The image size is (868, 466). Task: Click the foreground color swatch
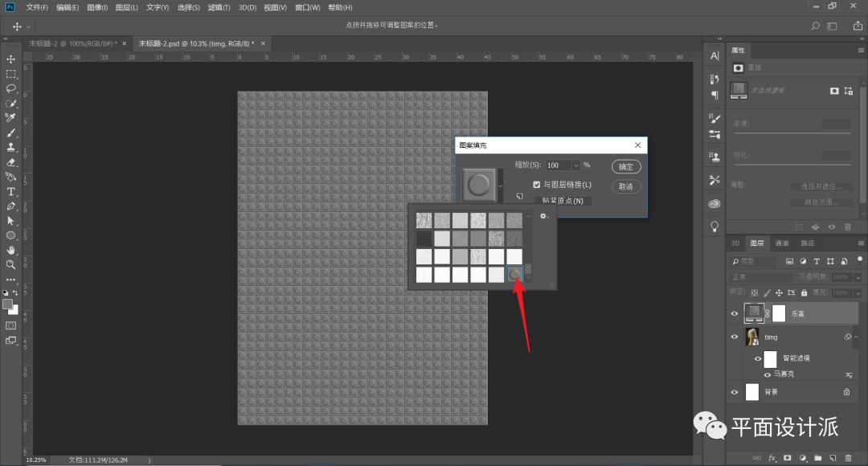8,305
